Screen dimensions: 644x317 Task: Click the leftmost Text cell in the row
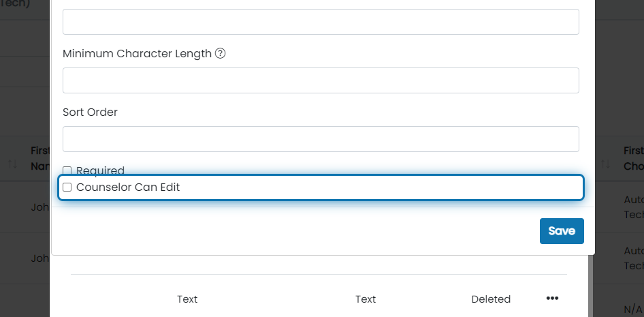[187, 299]
